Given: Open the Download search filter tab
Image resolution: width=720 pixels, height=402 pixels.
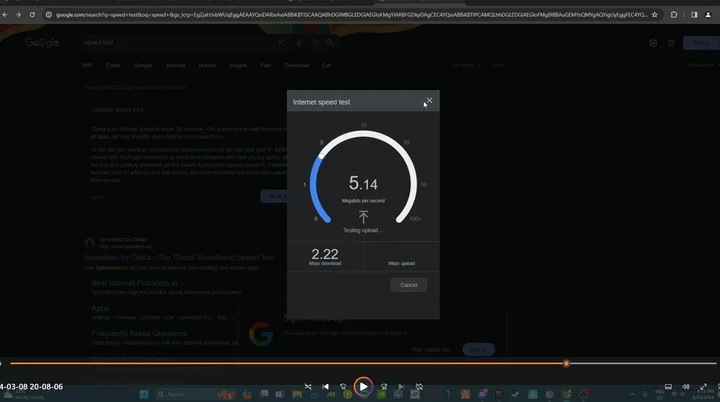Looking at the screenshot, I should [296, 65].
